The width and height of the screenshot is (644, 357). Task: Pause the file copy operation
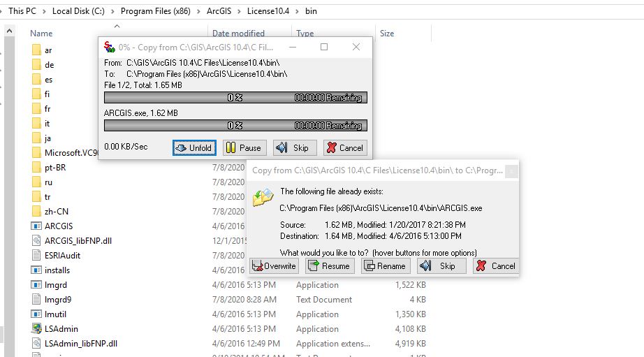pyautogui.click(x=244, y=148)
